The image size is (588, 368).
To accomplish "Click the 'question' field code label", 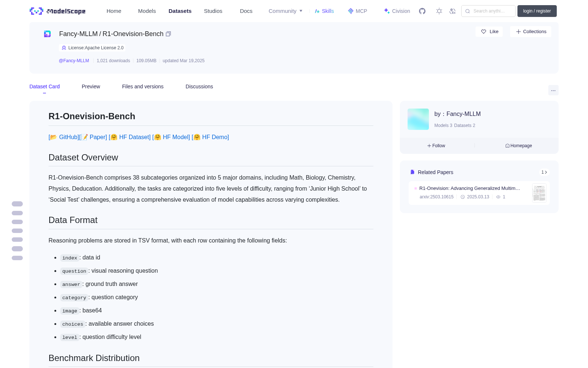I will (x=74, y=271).
